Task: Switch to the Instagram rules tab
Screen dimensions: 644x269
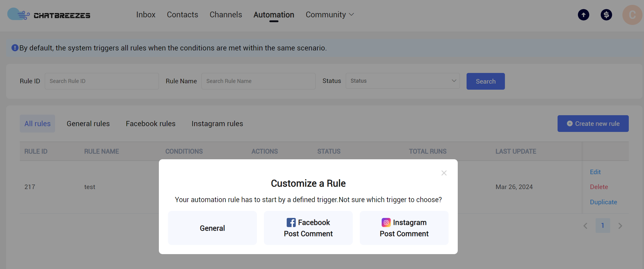Action: click(217, 123)
